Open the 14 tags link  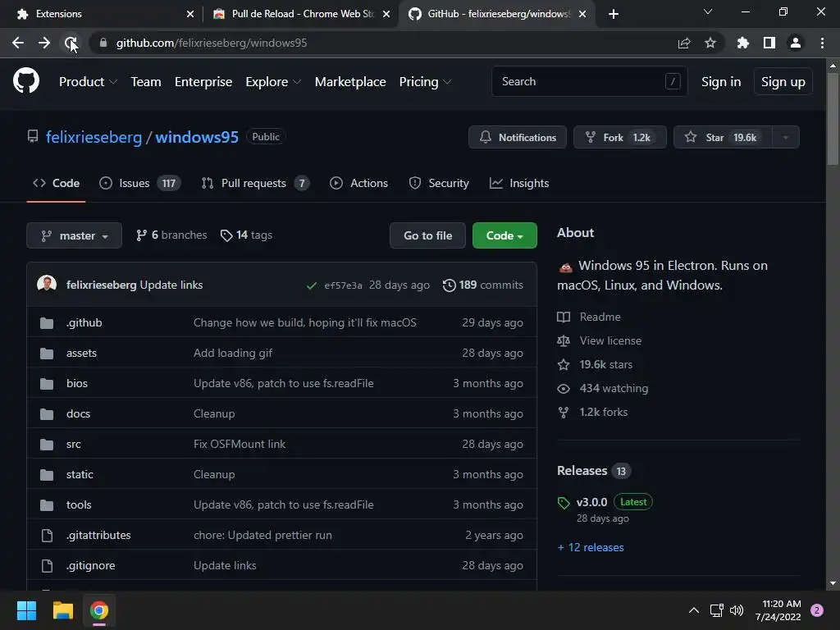click(x=246, y=235)
